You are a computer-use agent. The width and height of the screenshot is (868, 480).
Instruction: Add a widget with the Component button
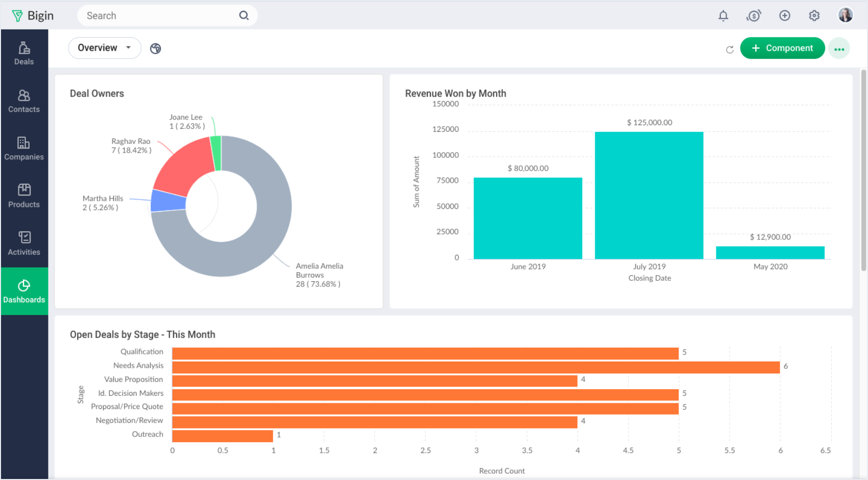click(782, 48)
